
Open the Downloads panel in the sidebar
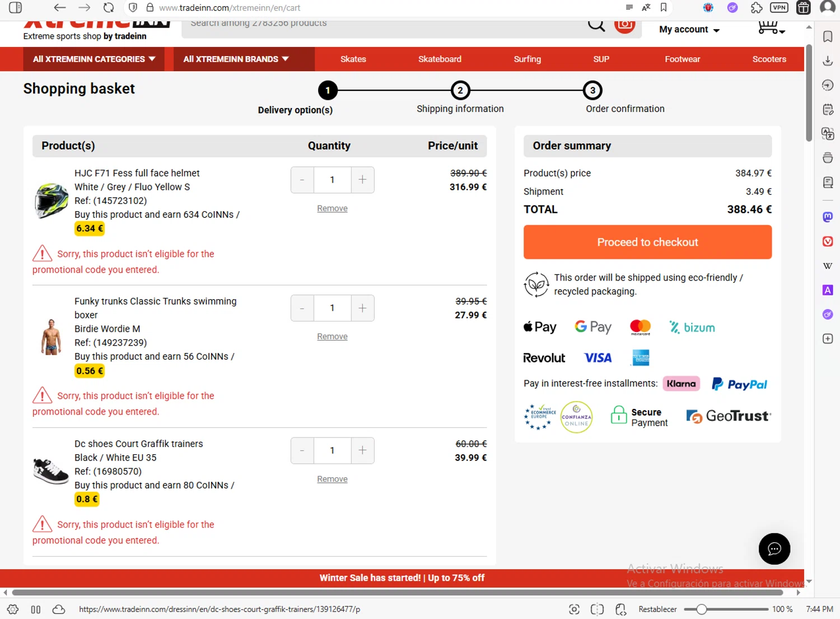tap(828, 61)
